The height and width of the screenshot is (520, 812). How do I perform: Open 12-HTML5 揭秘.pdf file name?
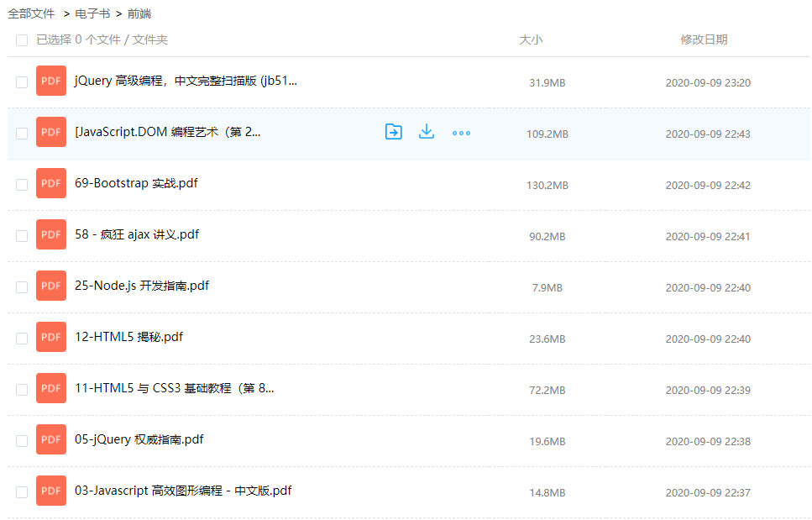pos(129,337)
